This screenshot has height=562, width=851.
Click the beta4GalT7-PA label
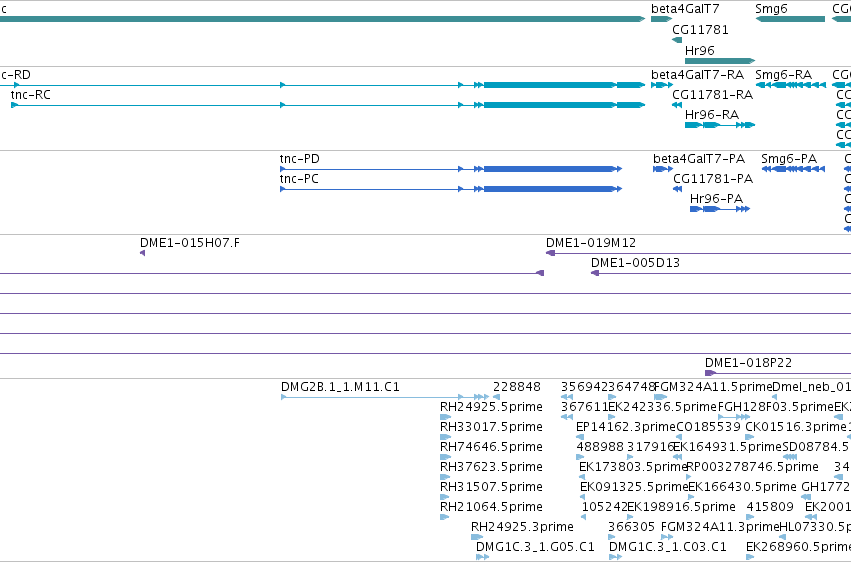pos(699,159)
